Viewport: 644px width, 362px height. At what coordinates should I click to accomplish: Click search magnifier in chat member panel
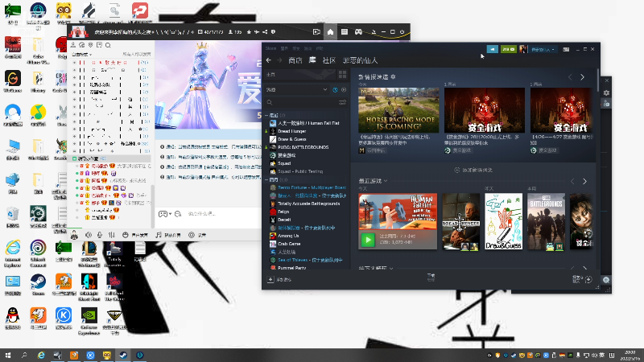108,45
